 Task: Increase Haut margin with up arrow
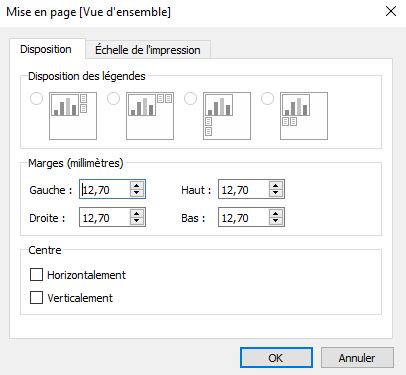point(276,185)
